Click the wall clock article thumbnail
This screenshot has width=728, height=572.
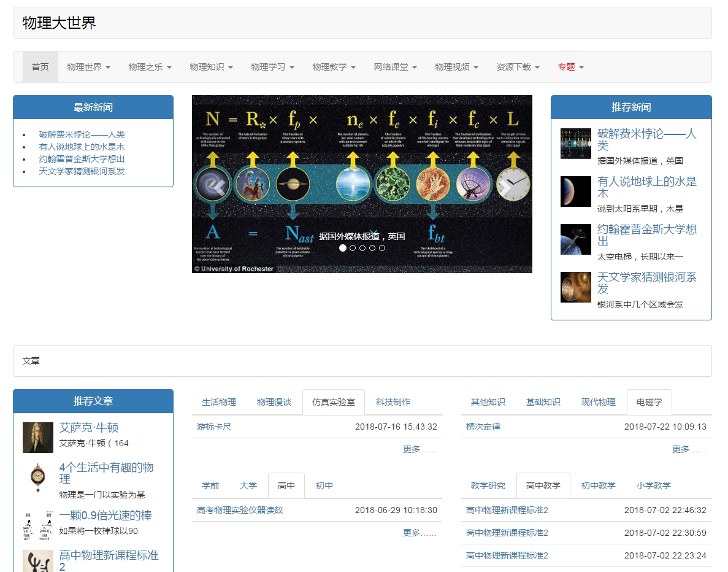(38, 477)
